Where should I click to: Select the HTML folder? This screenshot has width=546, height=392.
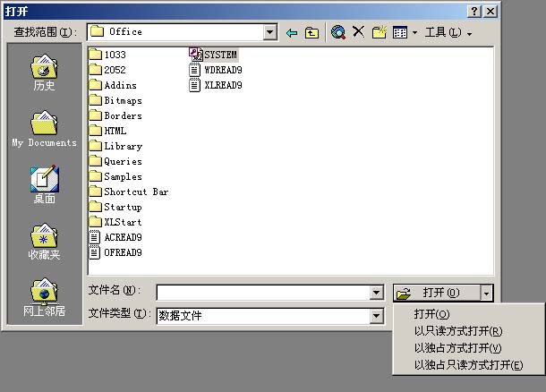[x=108, y=131]
